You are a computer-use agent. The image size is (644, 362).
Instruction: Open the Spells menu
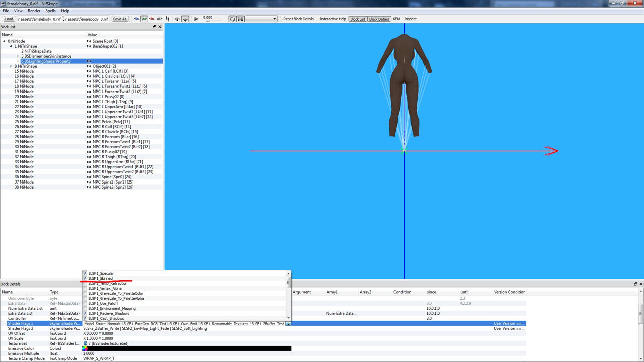(x=51, y=11)
